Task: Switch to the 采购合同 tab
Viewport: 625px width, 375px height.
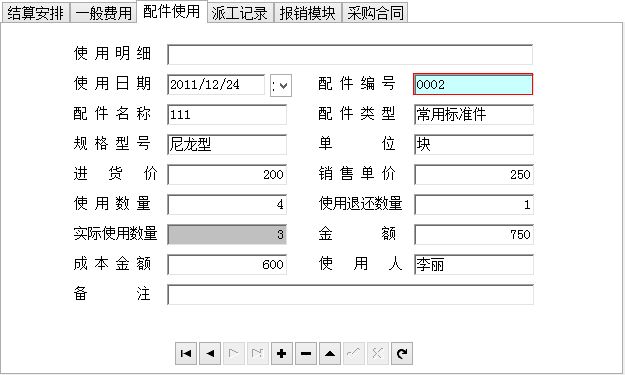Action: (375, 13)
